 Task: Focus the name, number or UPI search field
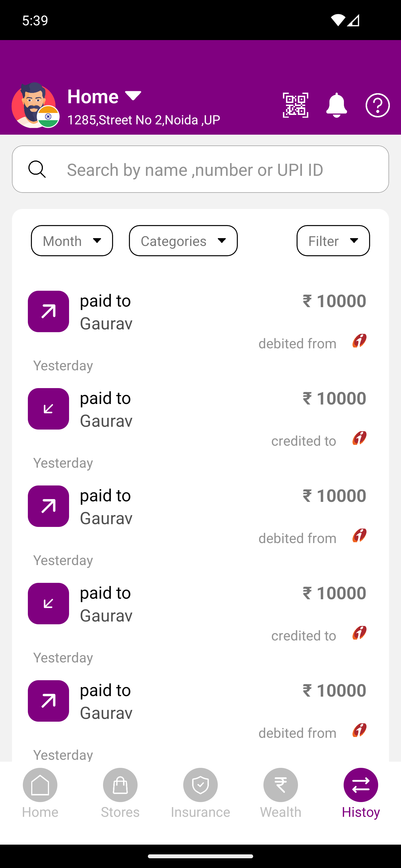coord(216,169)
